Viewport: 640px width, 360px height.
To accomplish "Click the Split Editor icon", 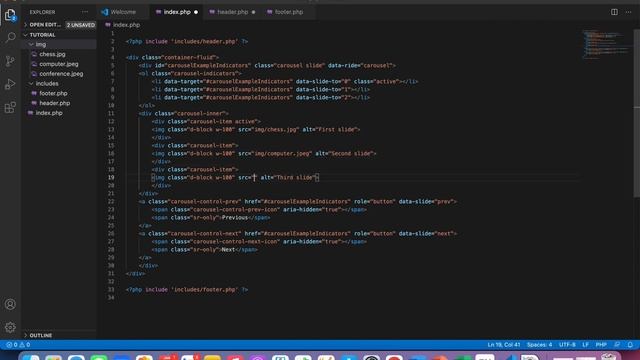I will click(x=614, y=12).
